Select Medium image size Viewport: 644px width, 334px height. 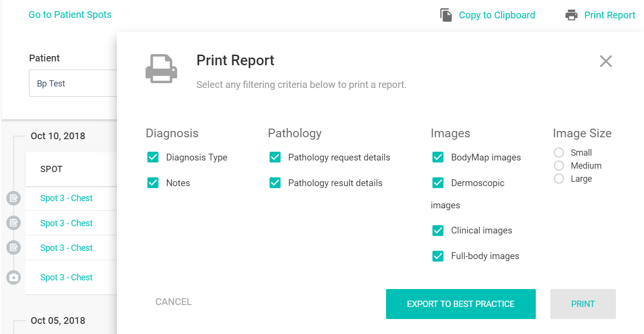click(x=559, y=166)
